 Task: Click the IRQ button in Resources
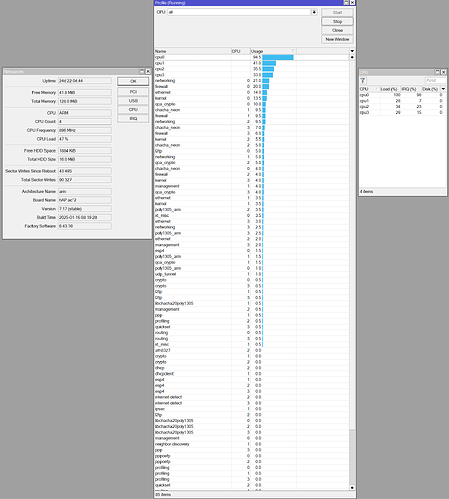click(133, 118)
